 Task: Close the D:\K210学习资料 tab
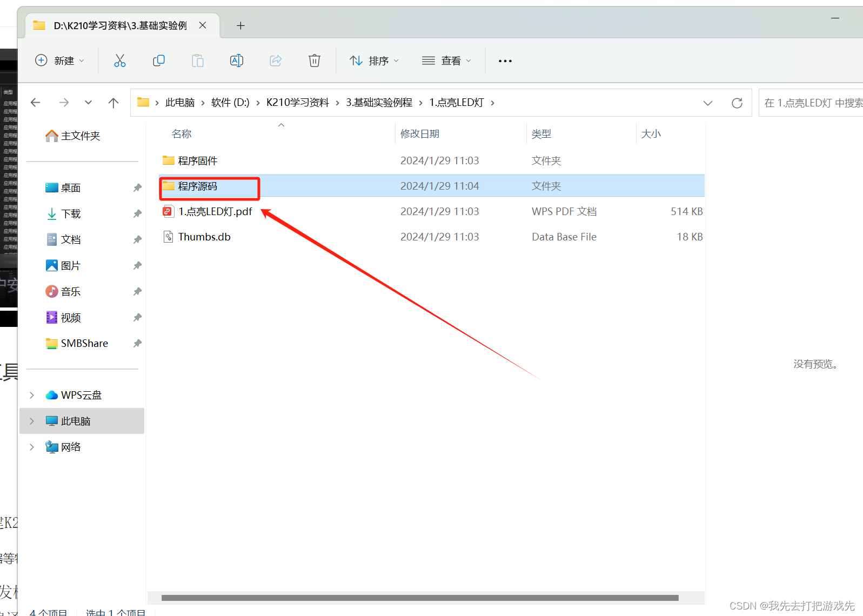tap(203, 25)
